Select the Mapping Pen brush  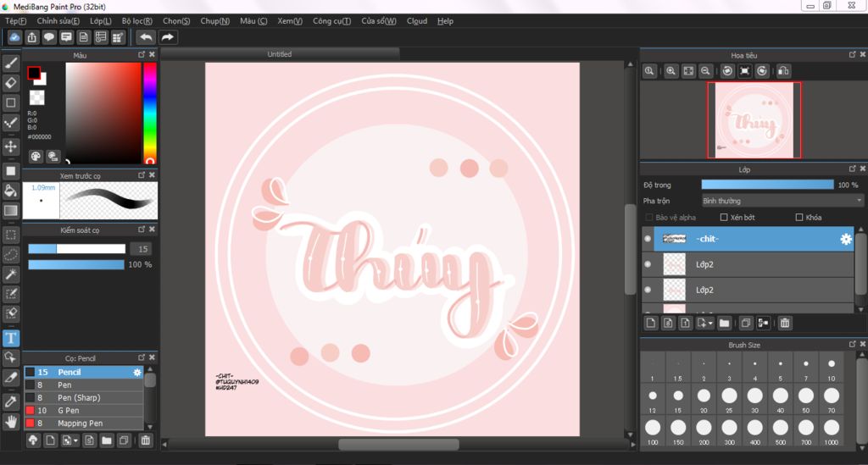[x=84, y=423]
